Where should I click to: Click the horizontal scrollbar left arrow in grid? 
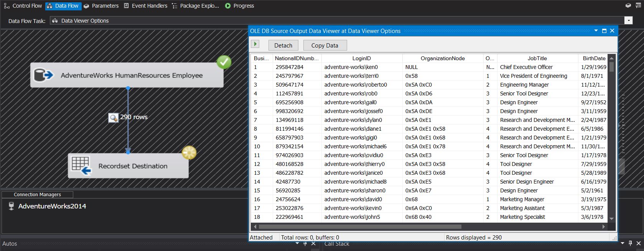255,226
